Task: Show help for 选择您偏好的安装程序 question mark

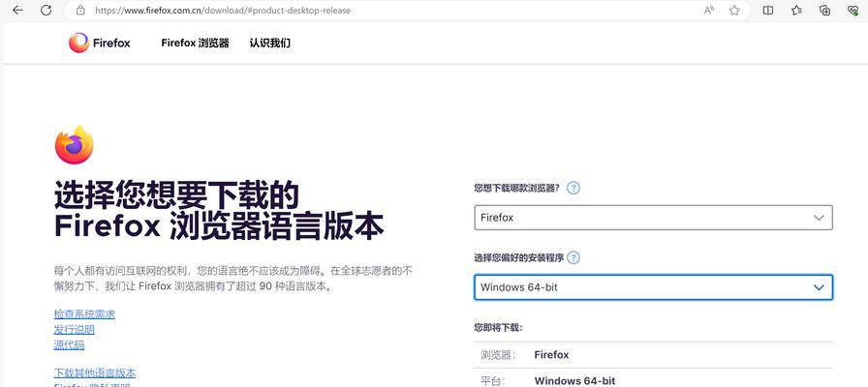Action: (573, 257)
